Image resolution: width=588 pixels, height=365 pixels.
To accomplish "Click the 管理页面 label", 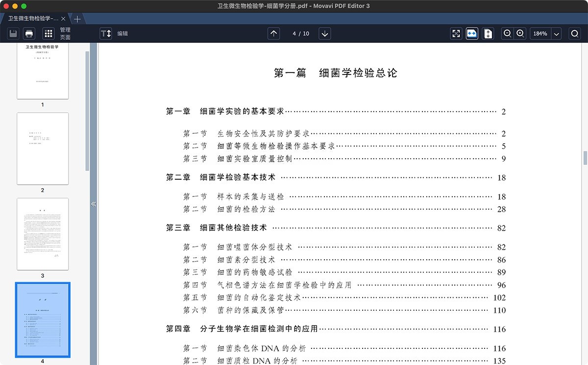I will [66, 33].
